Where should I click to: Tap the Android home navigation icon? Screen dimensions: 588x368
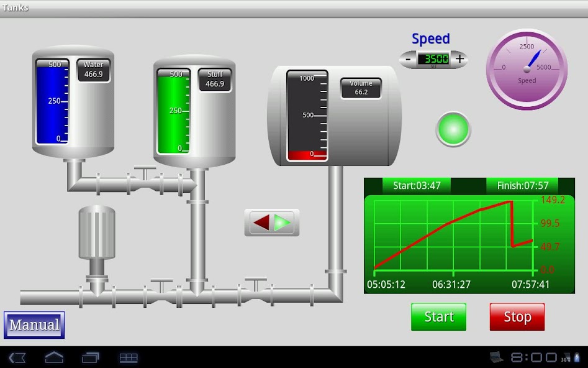click(54, 357)
